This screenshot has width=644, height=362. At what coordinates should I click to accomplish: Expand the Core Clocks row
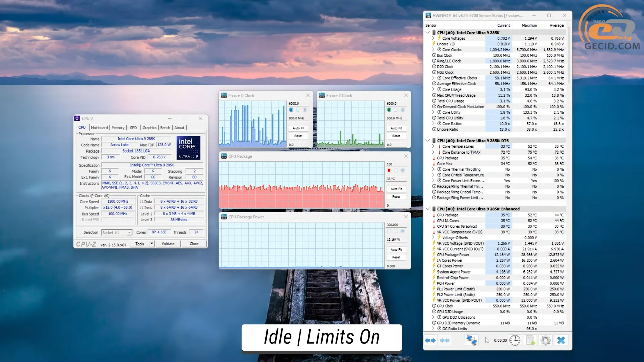pos(433,50)
